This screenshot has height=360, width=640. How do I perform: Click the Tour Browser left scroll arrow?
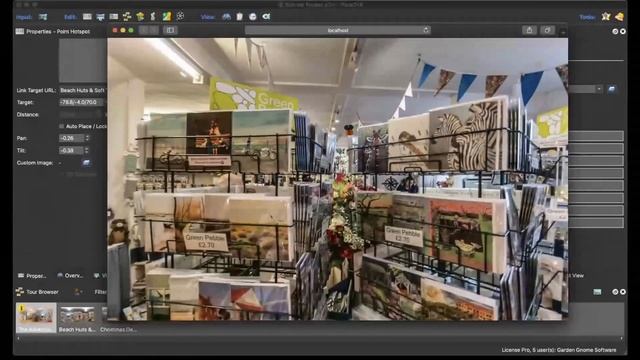click(x=18, y=338)
